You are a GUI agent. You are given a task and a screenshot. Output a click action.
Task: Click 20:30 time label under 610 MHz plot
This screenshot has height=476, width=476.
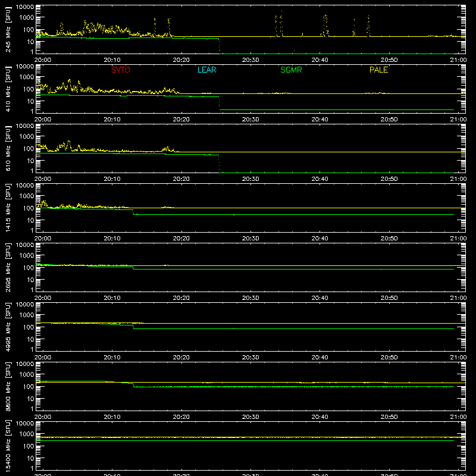click(x=250, y=179)
